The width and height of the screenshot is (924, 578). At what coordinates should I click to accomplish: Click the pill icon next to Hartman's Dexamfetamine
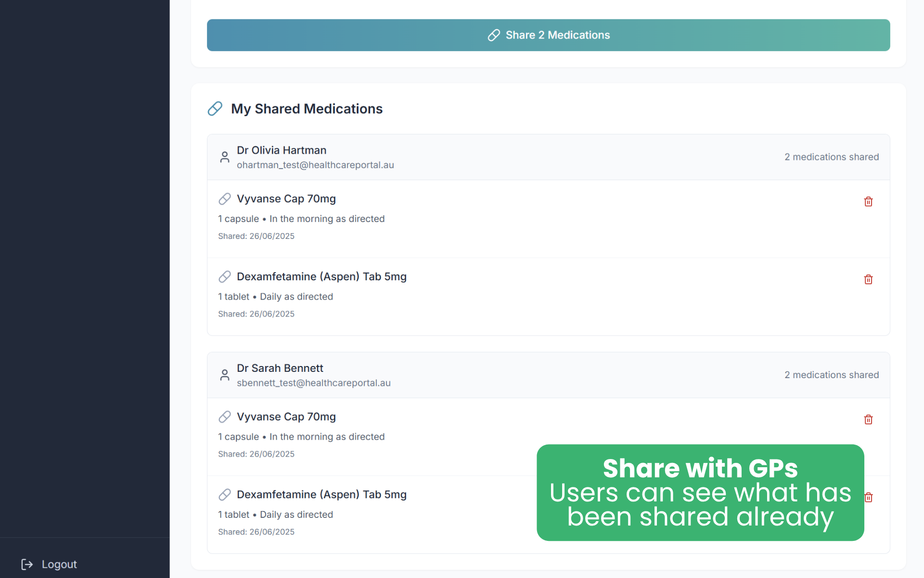[225, 276]
